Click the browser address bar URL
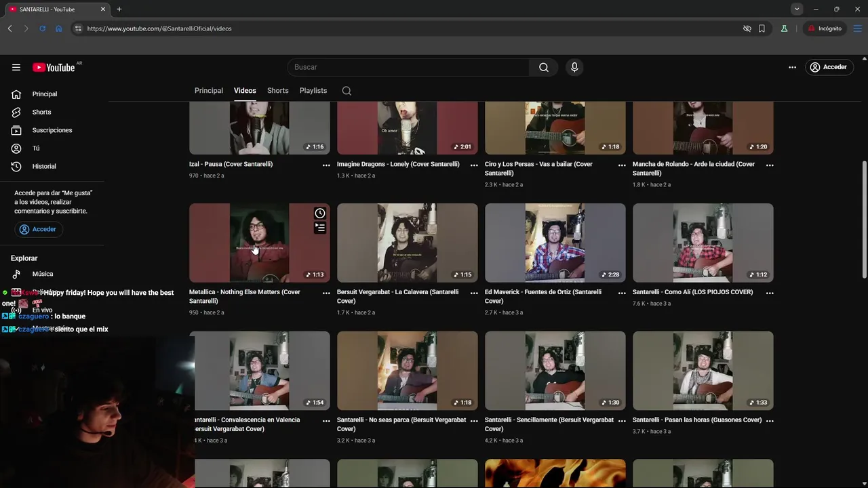The image size is (868, 488). [159, 28]
